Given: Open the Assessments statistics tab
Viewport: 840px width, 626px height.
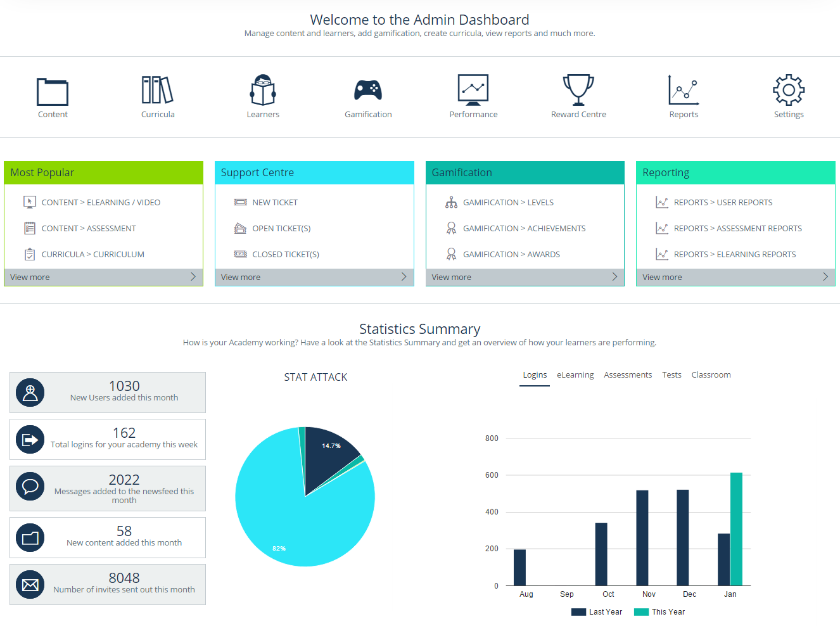Looking at the screenshot, I should click(628, 374).
